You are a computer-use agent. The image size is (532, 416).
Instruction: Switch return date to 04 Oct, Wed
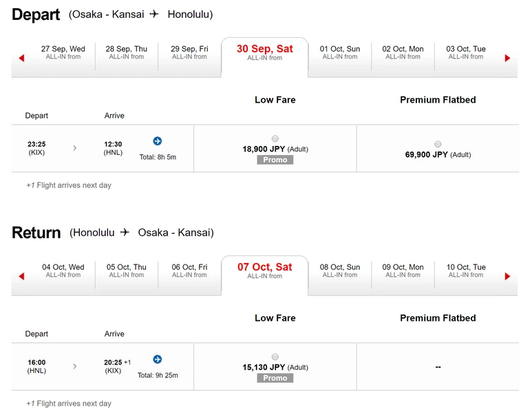pos(63,271)
